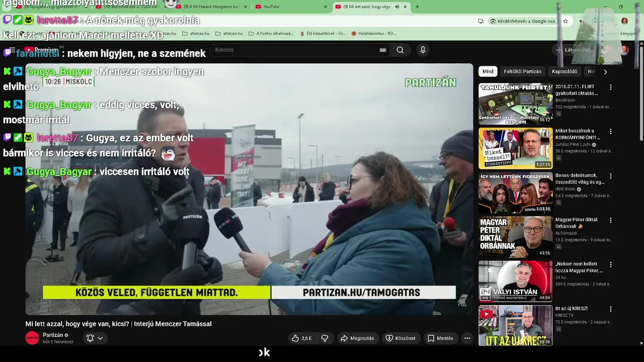The width and height of the screenshot is (644, 362).
Task: Open the Így nem lettünk fideszesek thumbnail
Action: (x=515, y=193)
